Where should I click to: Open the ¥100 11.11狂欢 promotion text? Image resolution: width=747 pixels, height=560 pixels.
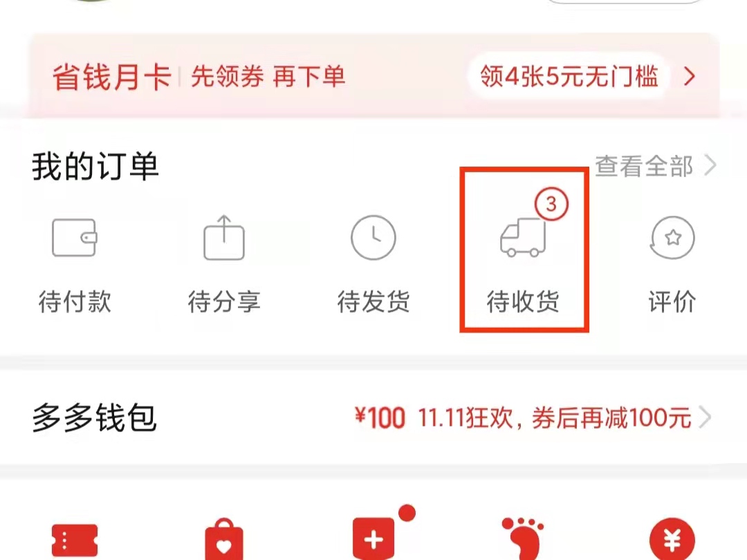[523, 418]
